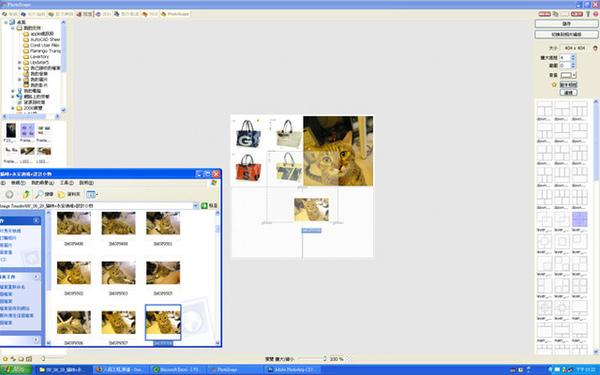The width and height of the screenshot is (600, 375).
Task: Open the active 版型 page tab
Action: tap(84, 14)
